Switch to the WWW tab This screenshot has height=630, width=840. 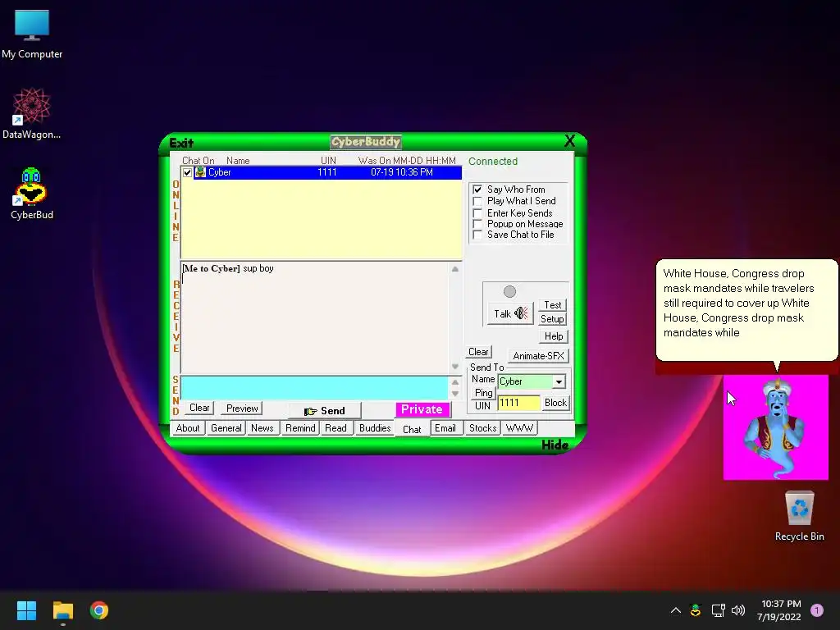point(519,428)
